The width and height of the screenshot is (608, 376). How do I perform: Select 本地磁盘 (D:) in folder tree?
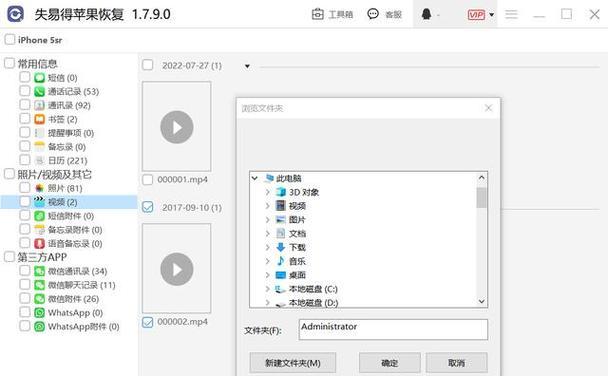313,303
